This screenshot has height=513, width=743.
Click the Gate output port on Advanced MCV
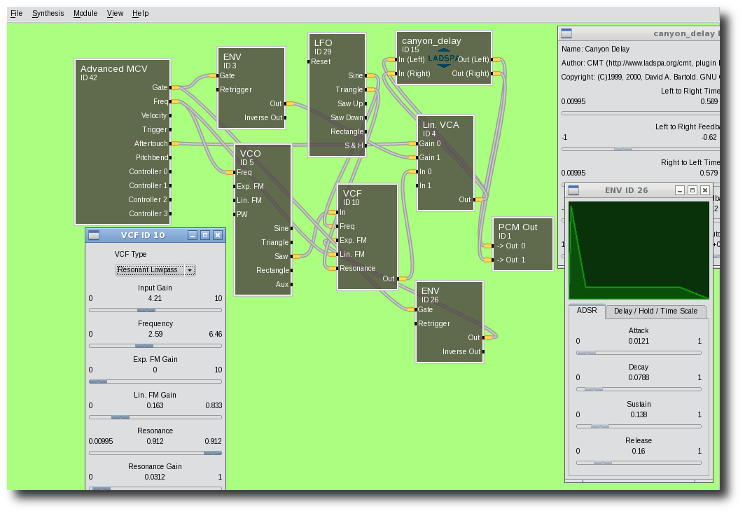click(173, 88)
